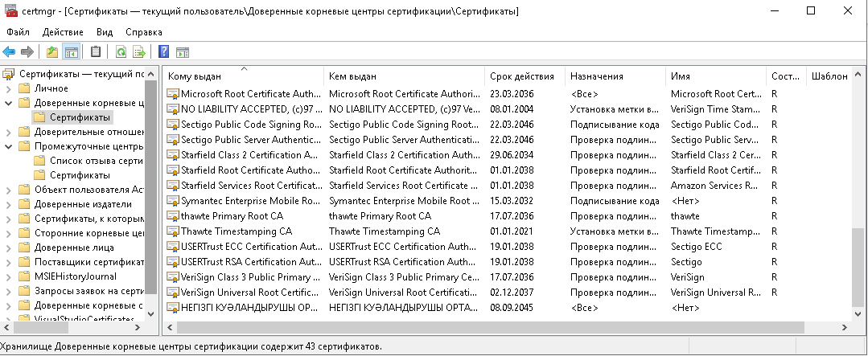Toggle the Show/Hide action pane icon
This screenshot has width=868, height=356.
183,52
